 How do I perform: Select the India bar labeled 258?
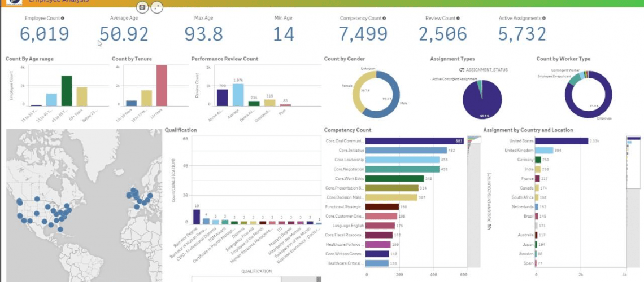tap(538, 169)
